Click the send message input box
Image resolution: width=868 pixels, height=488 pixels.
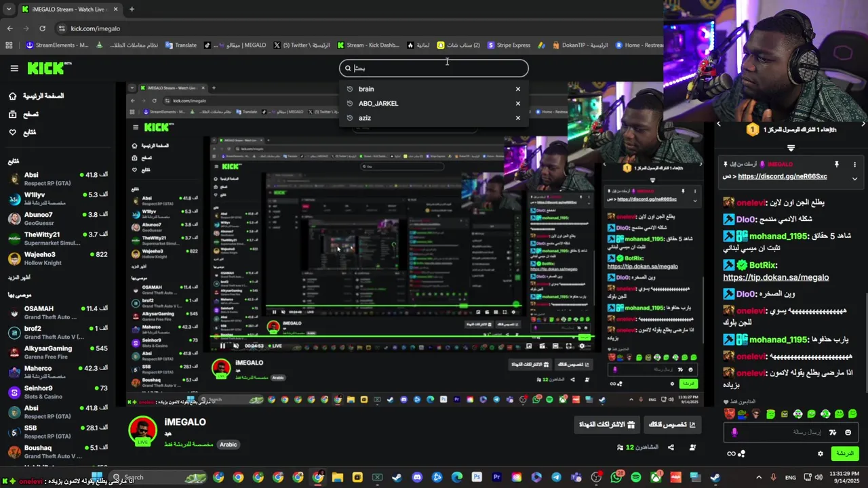tap(790, 432)
